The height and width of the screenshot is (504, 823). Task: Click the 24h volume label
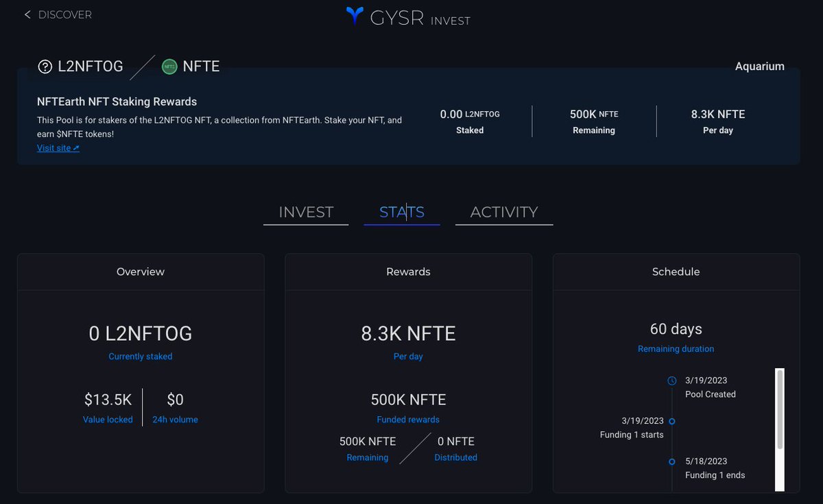[175, 420]
